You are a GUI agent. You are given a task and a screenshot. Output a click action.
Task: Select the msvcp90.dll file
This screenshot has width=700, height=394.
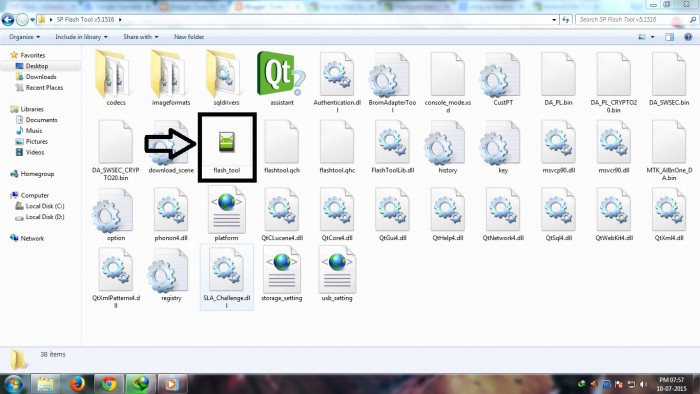tap(558, 147)
